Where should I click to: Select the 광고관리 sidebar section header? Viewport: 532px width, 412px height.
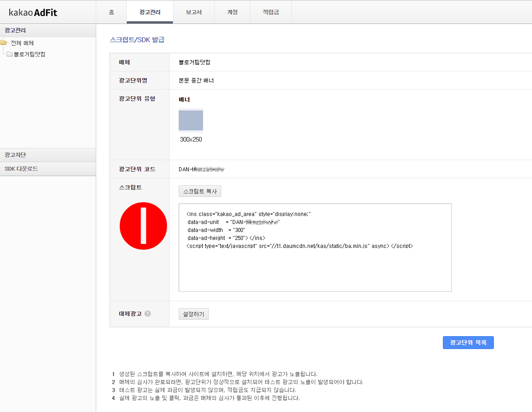pyautogui.click(x=48, y=31)
